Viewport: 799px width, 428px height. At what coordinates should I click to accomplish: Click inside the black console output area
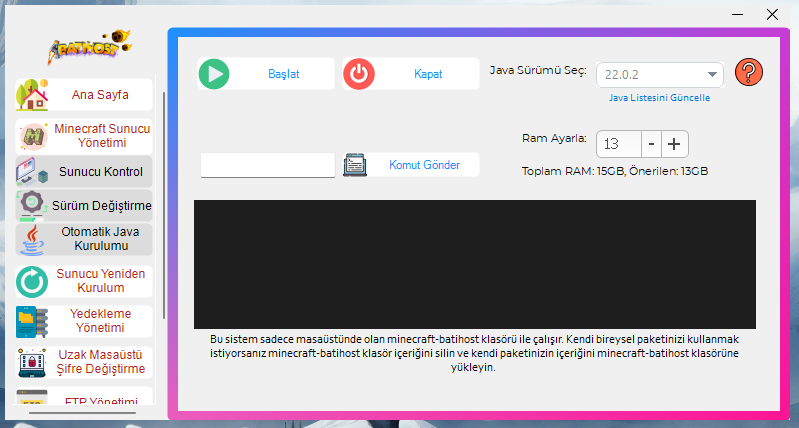474,264
